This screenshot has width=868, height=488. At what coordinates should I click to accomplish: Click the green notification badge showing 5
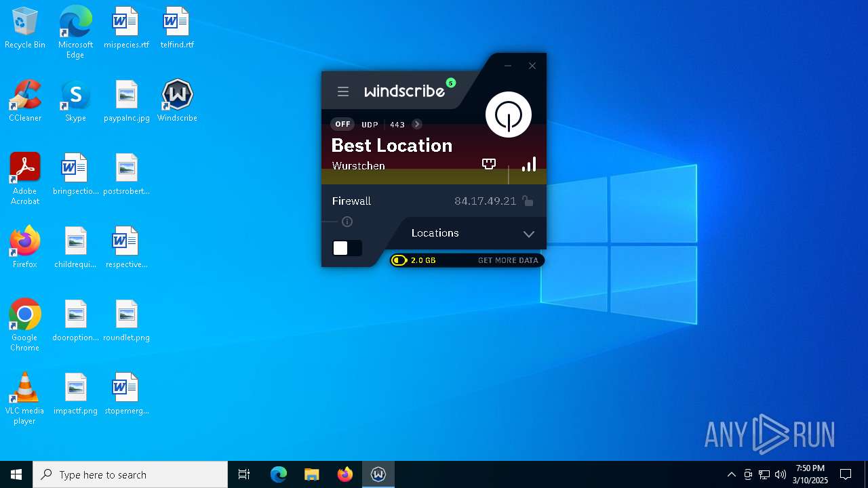click(x=451, y=83)
